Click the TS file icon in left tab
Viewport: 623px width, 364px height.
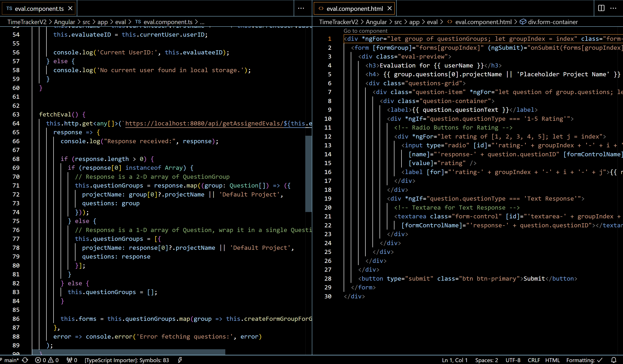point(9,8)
